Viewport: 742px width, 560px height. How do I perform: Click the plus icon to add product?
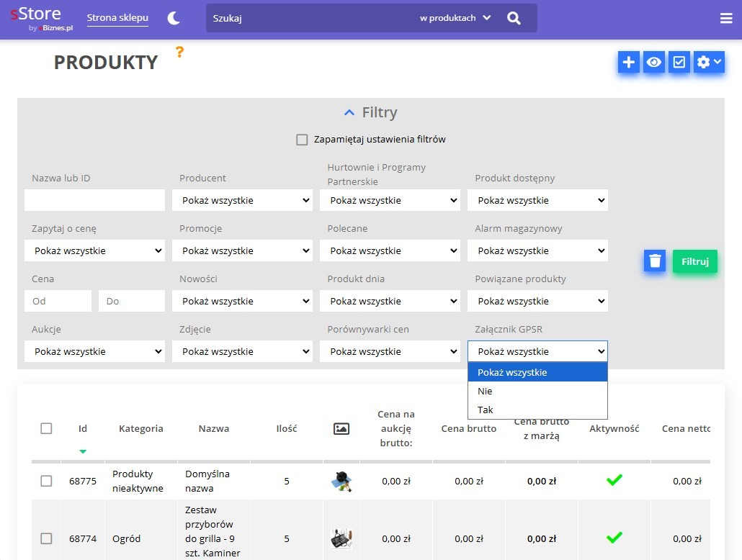pos(629,63)
